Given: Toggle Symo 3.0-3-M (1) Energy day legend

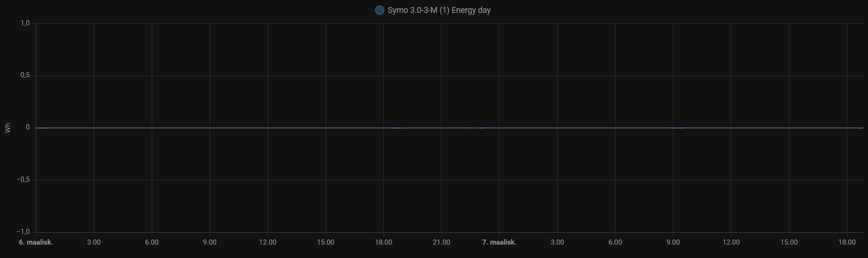Looking at the screenshot, I should [433, 10].
